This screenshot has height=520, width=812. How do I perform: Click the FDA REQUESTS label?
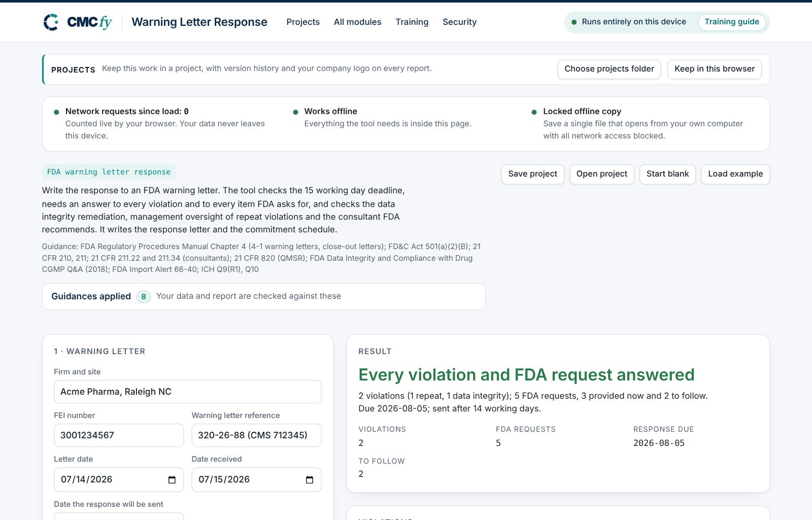pos(526,429)
